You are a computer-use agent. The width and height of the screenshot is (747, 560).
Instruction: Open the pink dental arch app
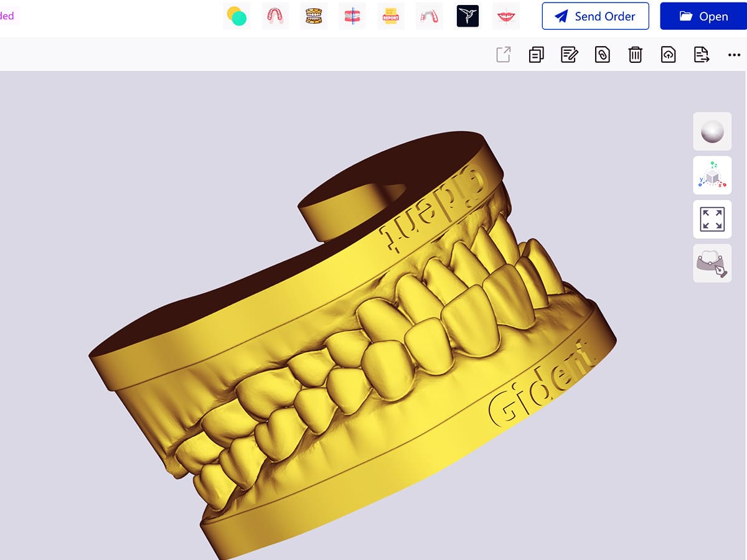275,16
